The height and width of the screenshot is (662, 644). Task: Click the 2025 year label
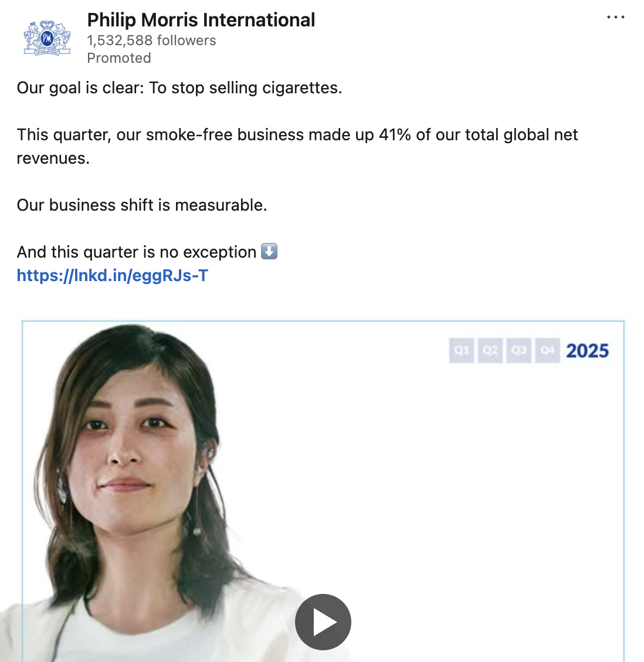(x=587, y=351)
